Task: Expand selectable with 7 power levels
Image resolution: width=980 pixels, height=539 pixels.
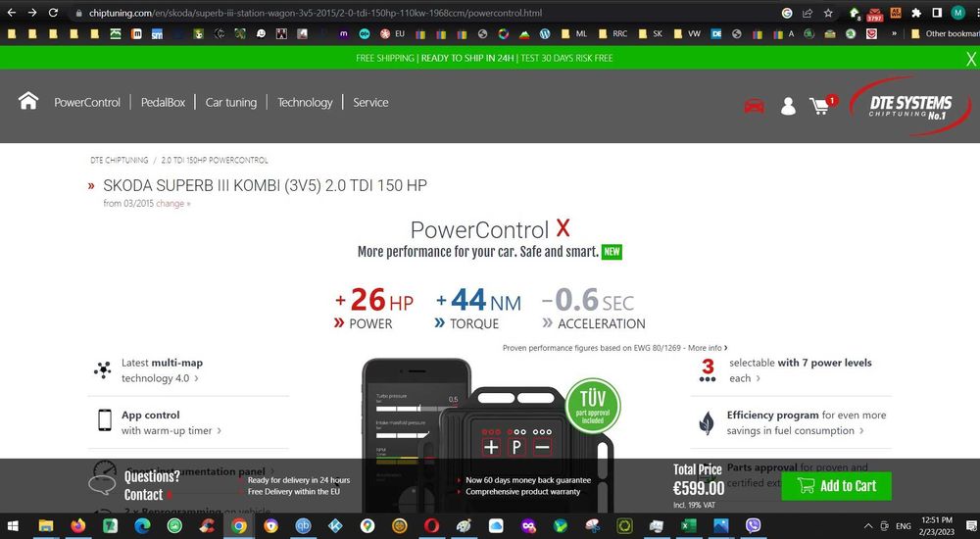Action: (x=800, y=370)
